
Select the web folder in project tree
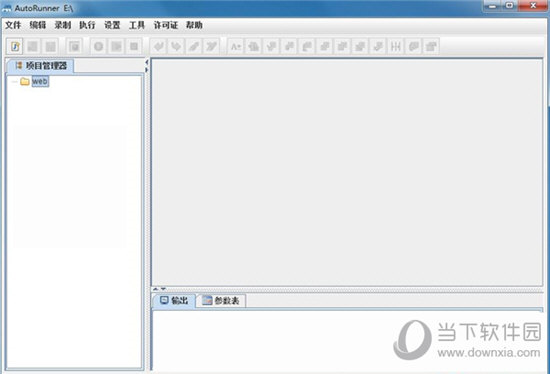click(x=40, y=81)
